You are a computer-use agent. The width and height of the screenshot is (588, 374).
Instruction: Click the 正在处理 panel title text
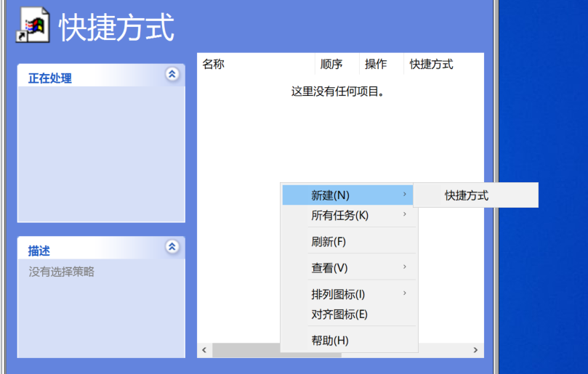pos(50,78)
